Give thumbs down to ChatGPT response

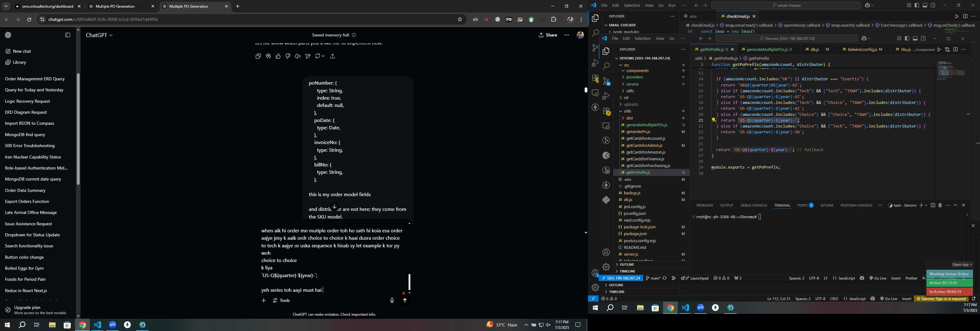click(x=288, y=56)
